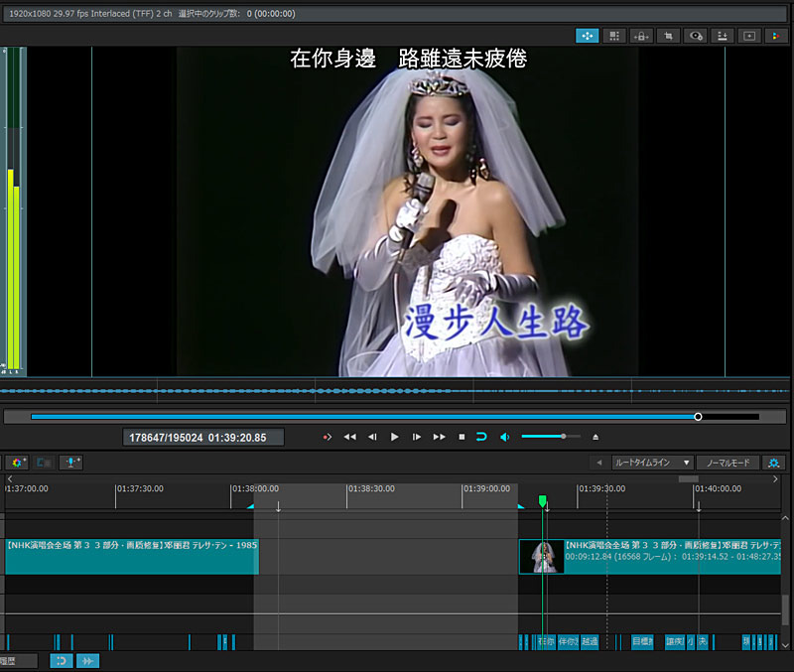Add a filter with the color wheel icon
Screen dimensions: 794x672
tap(18, 463)
